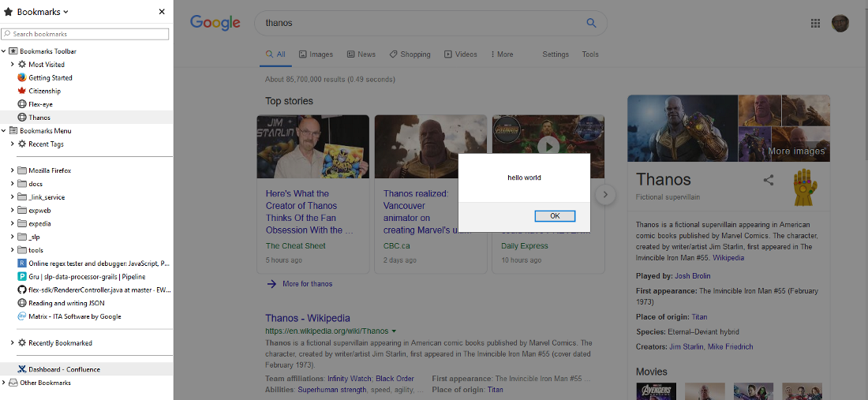Open the Mike Friedrich creator link
868x400 pixels.
pyautogui.click(x=730, y=347)
